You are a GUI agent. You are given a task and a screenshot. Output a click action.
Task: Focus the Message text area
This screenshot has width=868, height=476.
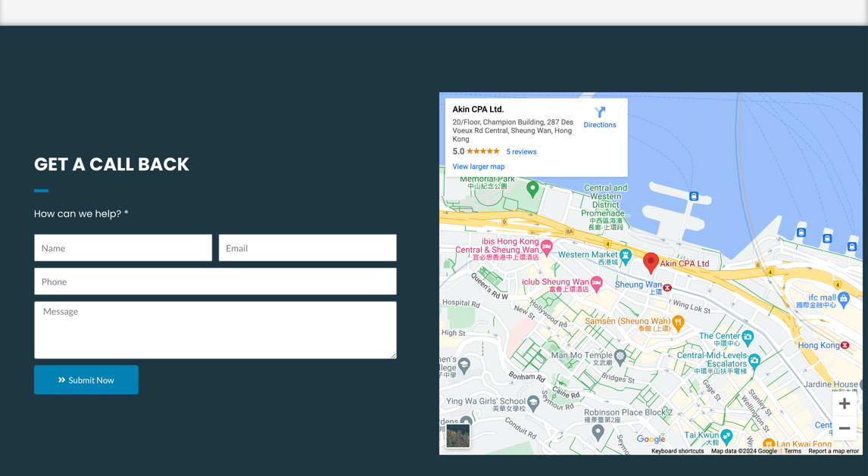click(215, 330)
